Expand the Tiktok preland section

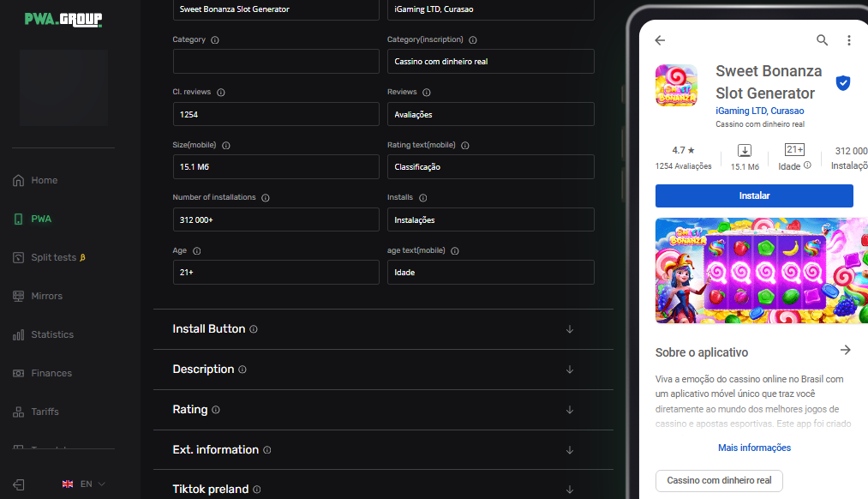[570, 490]
